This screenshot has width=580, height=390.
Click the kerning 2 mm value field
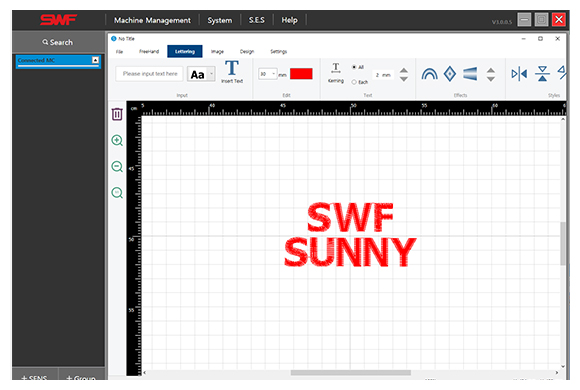pyautogui.click(x=383, y=75)
